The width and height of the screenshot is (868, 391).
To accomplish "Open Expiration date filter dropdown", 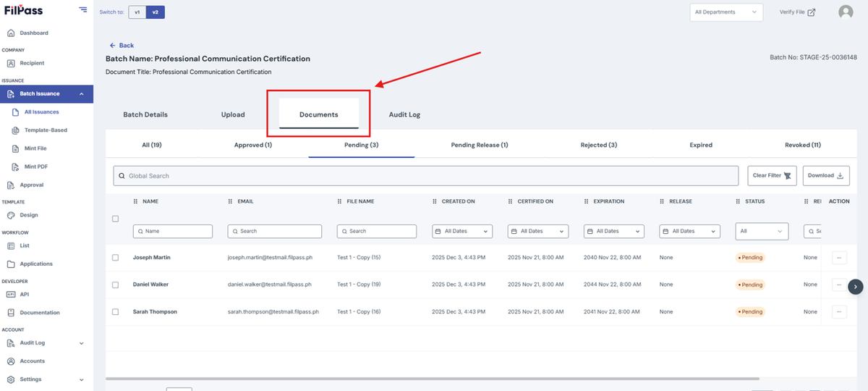I will click(613, 231).
